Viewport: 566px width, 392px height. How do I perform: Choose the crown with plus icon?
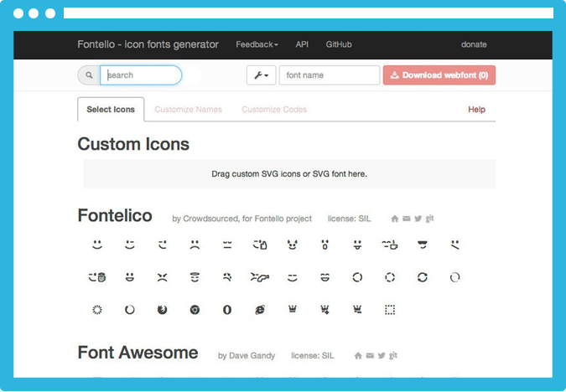[x=325, y=309]
